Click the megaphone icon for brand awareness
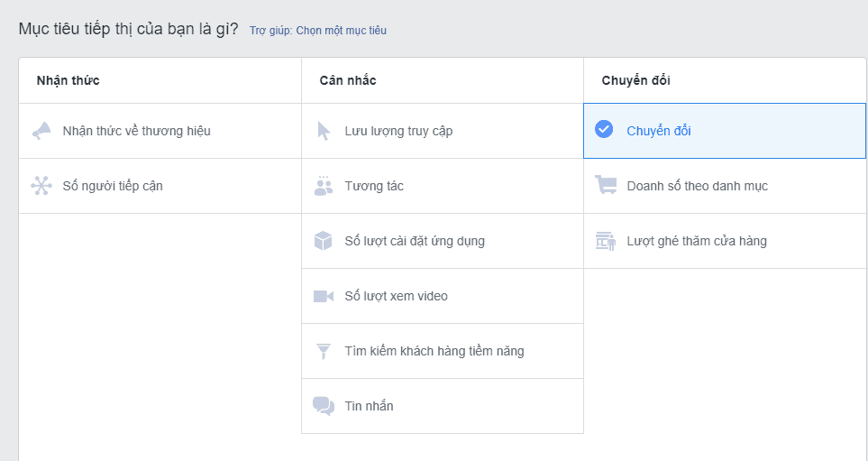The width and height of the screenshot is (868, 461). [x=41, y=131]
